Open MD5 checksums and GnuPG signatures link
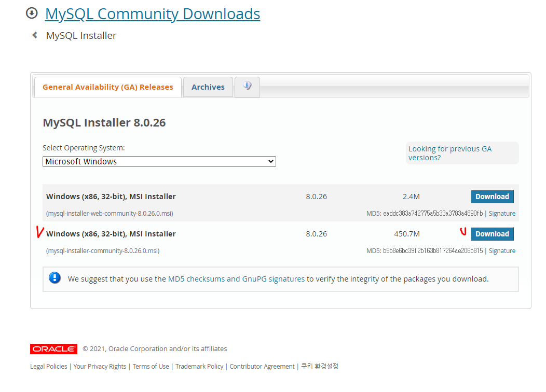Image resolution: width=546 pixels, height=392 pixels. pos(236,279)
